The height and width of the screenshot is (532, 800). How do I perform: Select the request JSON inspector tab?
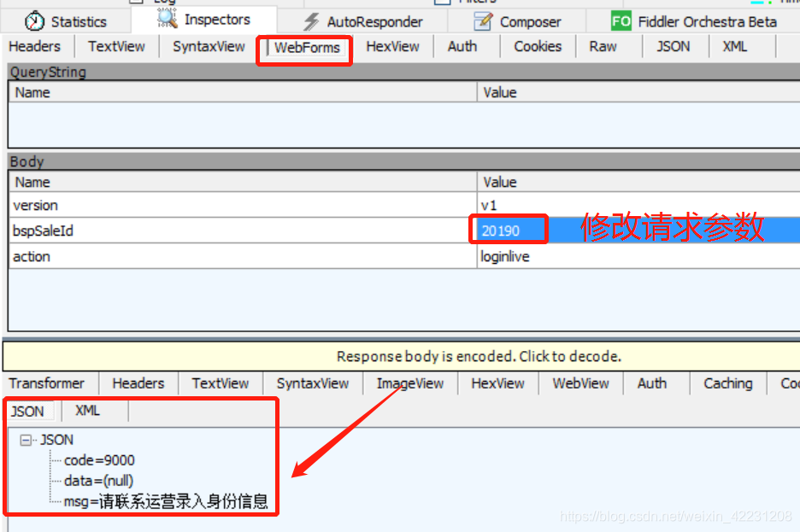pos(673,46)
